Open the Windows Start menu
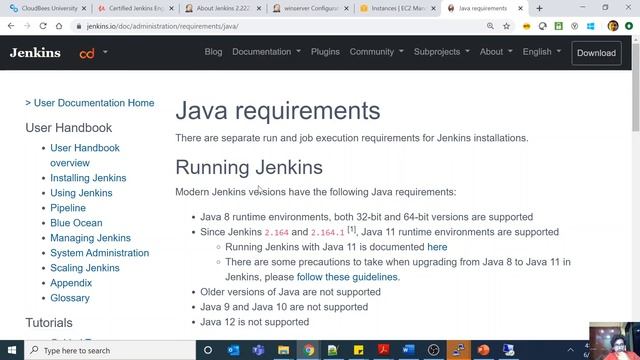The height and width of the screenshot is (360, 640). (x=12, y=350)
